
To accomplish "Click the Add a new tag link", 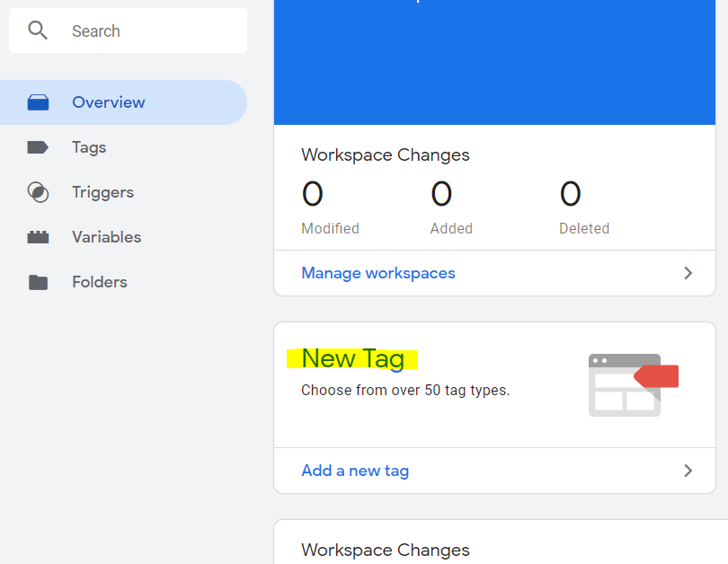I will tap(355, 471).
